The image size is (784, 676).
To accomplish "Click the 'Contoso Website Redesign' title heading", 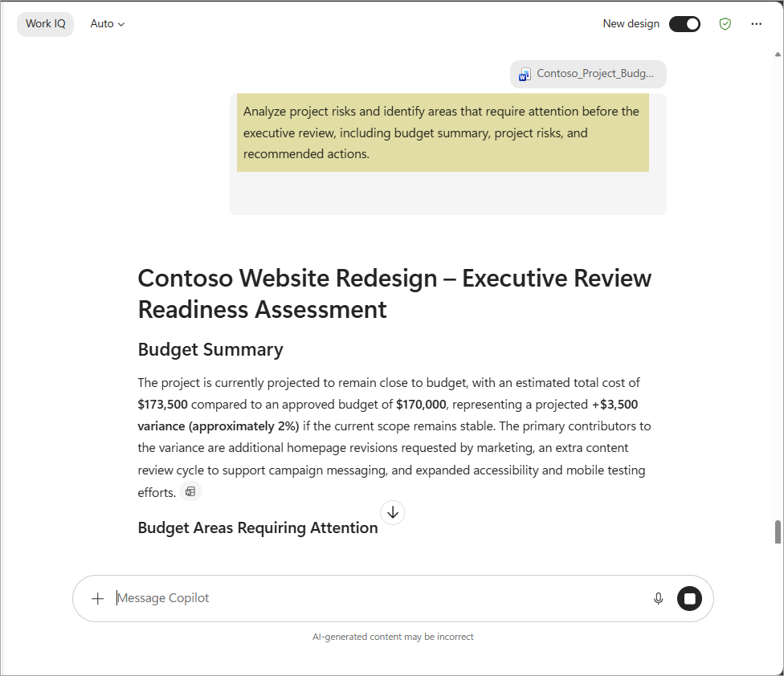I will pyautogui.click(x=394, y=293).
